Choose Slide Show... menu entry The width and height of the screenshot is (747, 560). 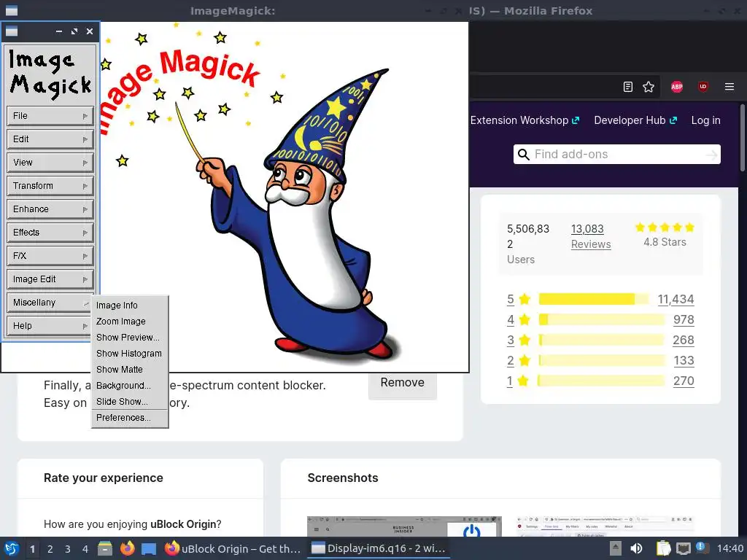(x=130, y=402)
